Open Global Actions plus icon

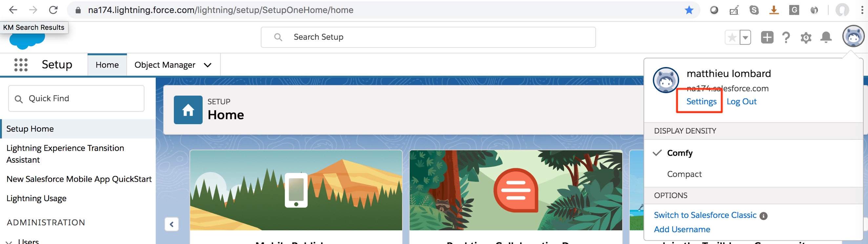(767, 37)
